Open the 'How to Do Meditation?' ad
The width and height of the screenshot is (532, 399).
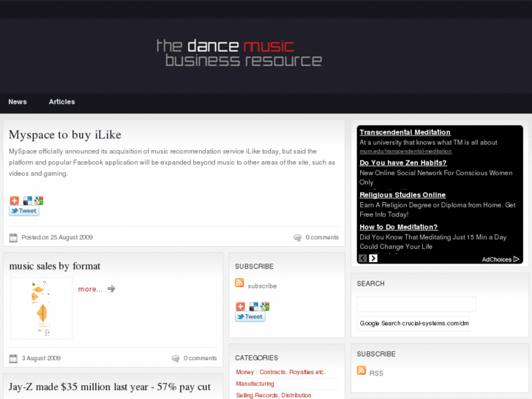pyautogui.click(x=399, y=227)
